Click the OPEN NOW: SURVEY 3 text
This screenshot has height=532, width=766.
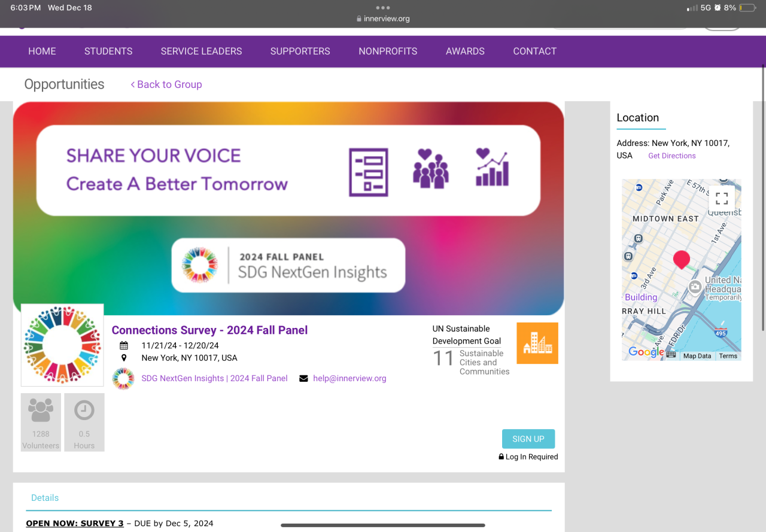(x=75, y=524)
